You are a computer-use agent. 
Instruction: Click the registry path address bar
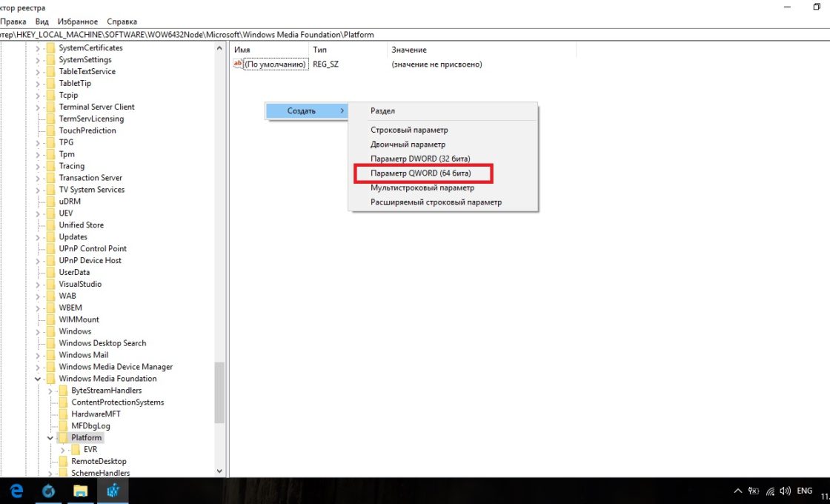[415, 34]
